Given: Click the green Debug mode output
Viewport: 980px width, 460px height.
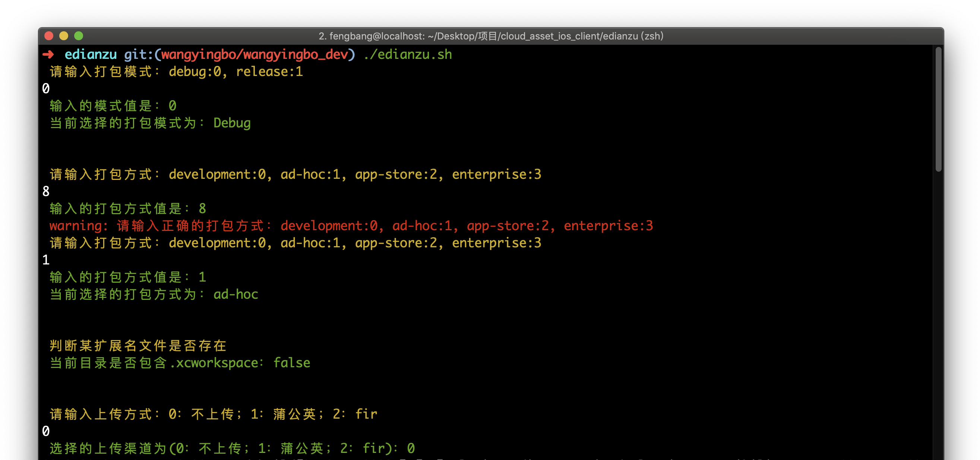Looking at the screenshot, I should (232, 123).
